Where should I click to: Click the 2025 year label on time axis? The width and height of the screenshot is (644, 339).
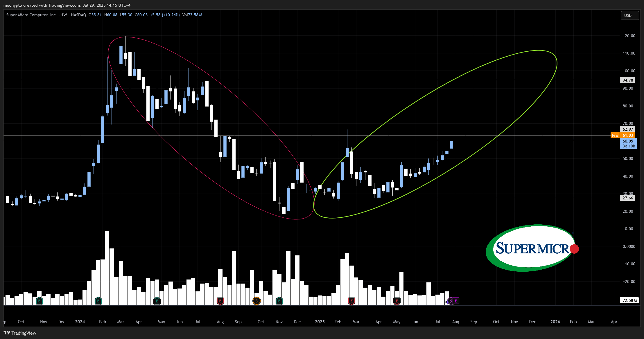point(320,322)
